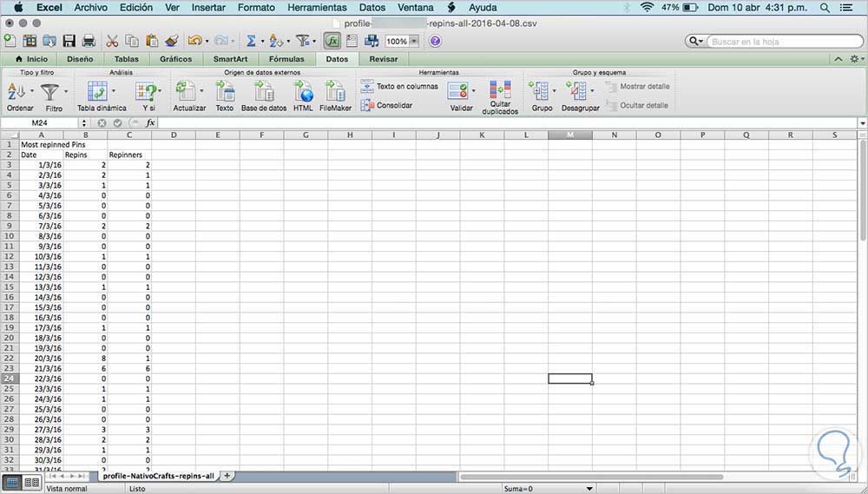Click Actualizar to refresh external data
The height and width of the screenshot is (494, 868).
(x=186, y=91)
